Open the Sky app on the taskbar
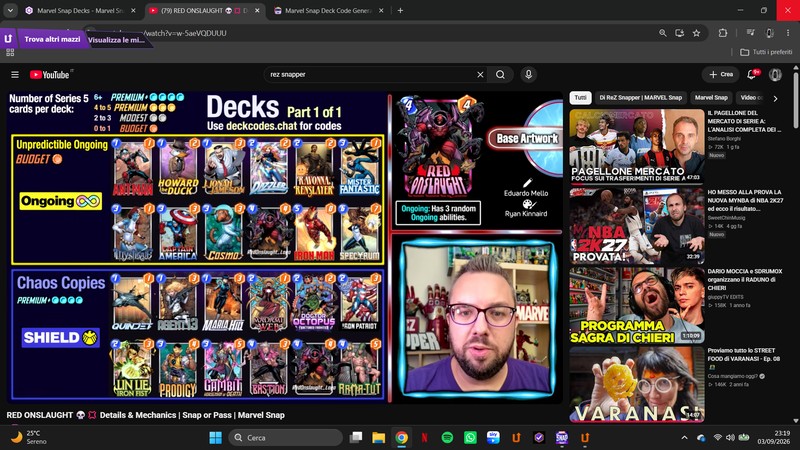 pyautogui.click(x=493, y=438)
